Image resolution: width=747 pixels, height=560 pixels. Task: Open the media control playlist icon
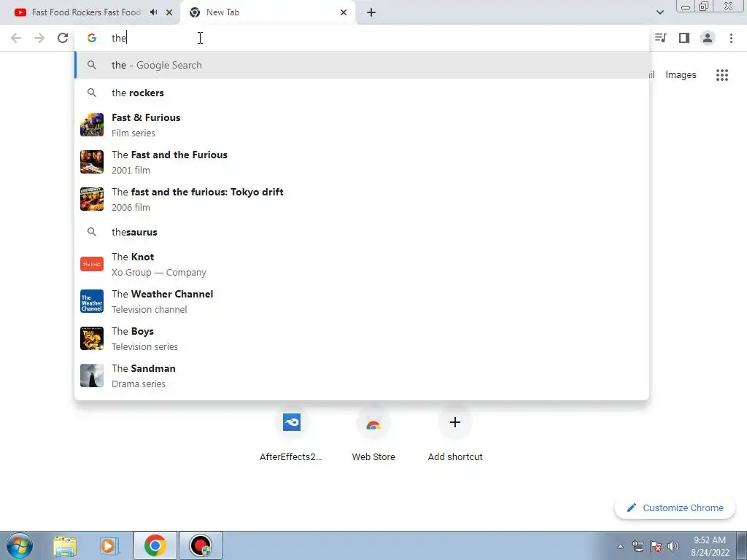(x=660, y=38)
